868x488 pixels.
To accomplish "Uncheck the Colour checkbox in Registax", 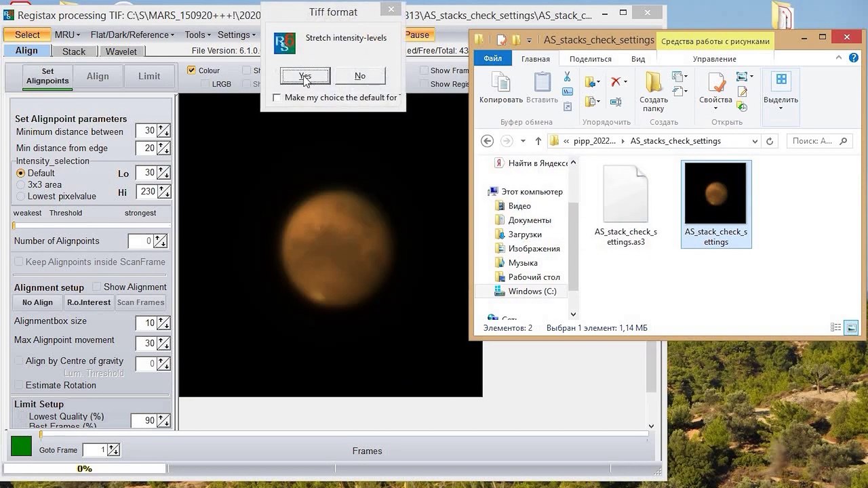I will tap(191, 70).
